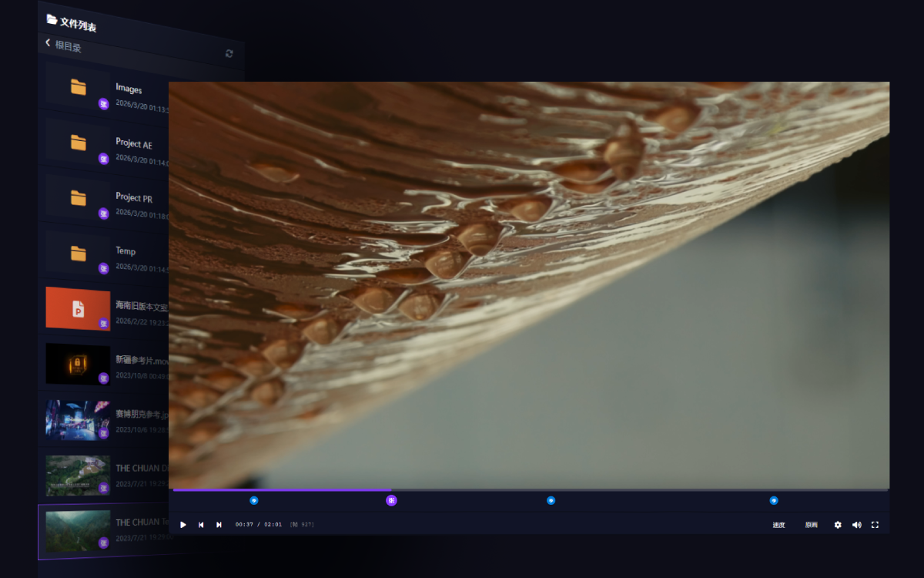Select the Images folder name
Image resolution: width=924 pixels, height=578 pixels.
click(x=129, y=89)
